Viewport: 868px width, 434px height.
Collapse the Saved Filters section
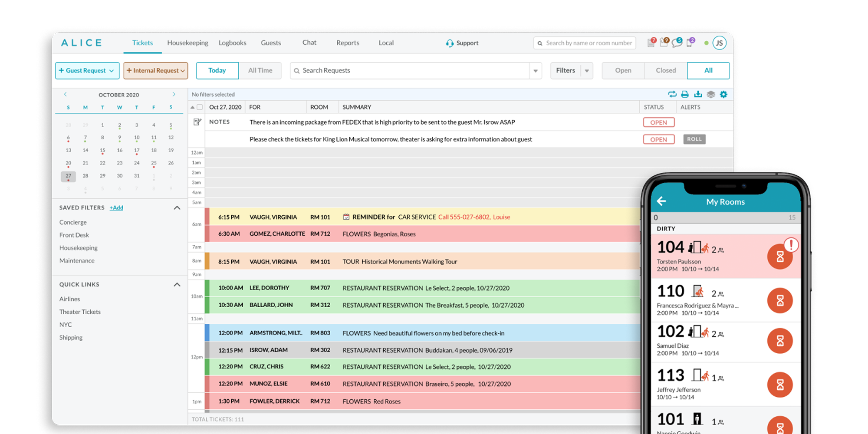tap(177, 208)
